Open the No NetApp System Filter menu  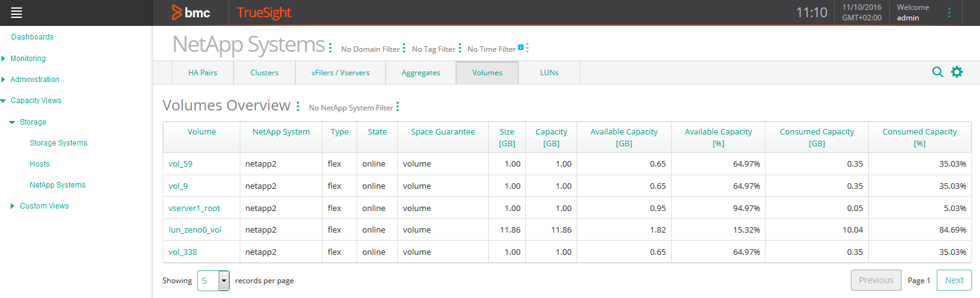point(397,107)
